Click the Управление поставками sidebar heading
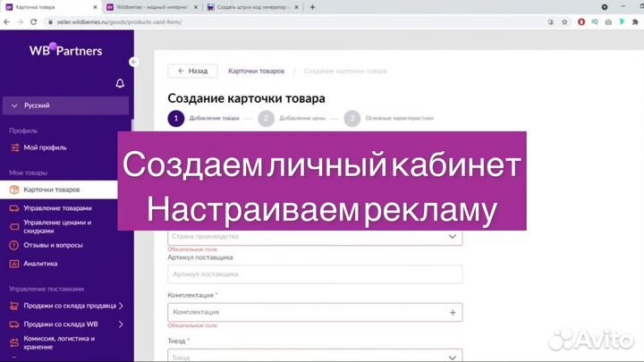 click(47, 289)
